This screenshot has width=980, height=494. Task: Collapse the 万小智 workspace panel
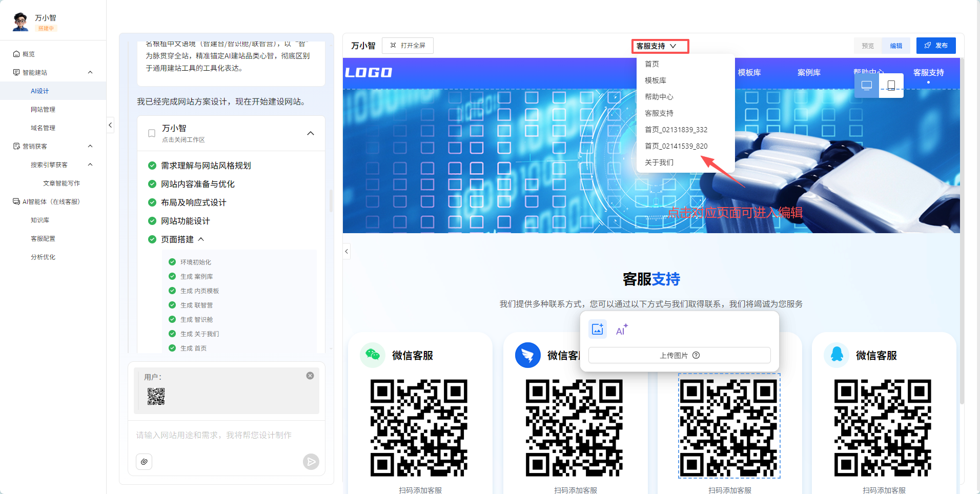310,133
